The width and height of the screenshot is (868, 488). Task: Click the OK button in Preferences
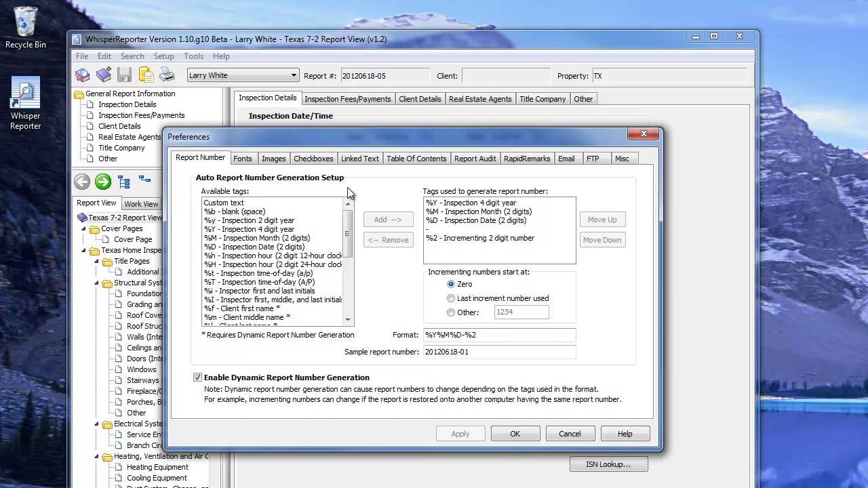[515, 434]
